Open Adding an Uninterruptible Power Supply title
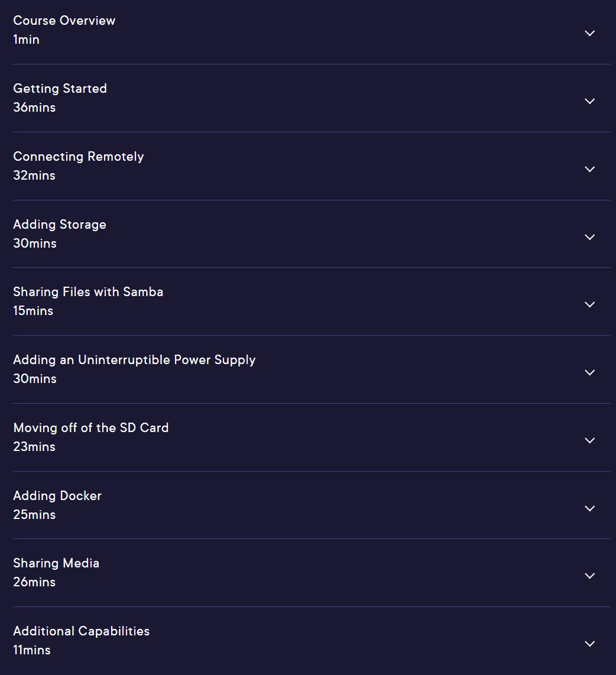This screenshot has width=616, height=675. [134, 360]
